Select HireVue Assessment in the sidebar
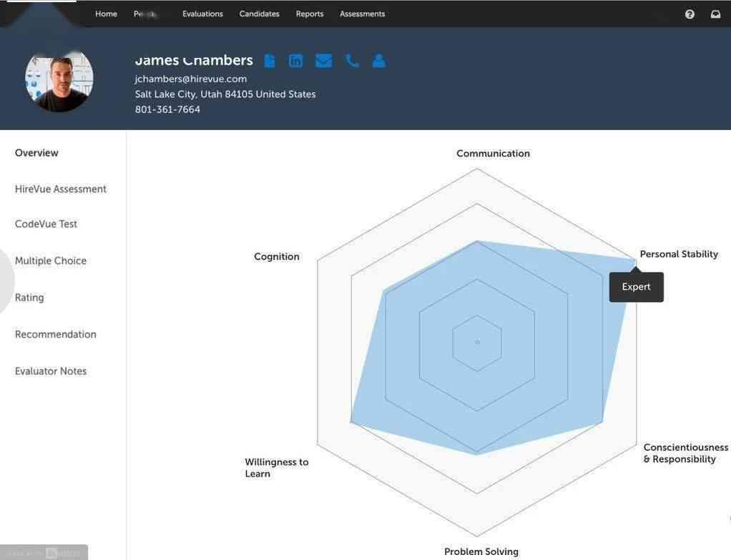Image resolution: width=731 pixels, height=560 pixels. tap(61, 189)
